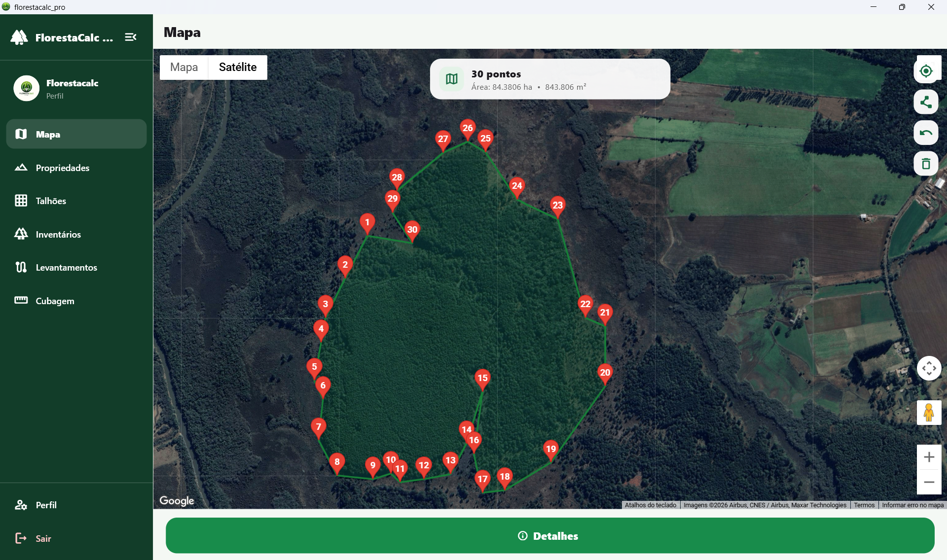Image resolution: width=947 pixels, height=560 pixels.
Task: Click the map pan control
Action: tap(929, 368)
